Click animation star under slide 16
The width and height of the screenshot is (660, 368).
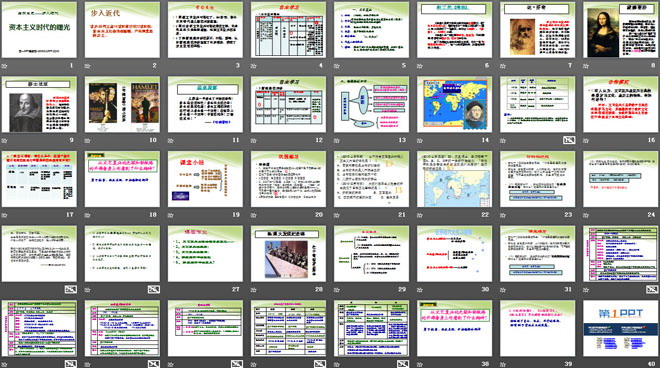coord(586,141)
